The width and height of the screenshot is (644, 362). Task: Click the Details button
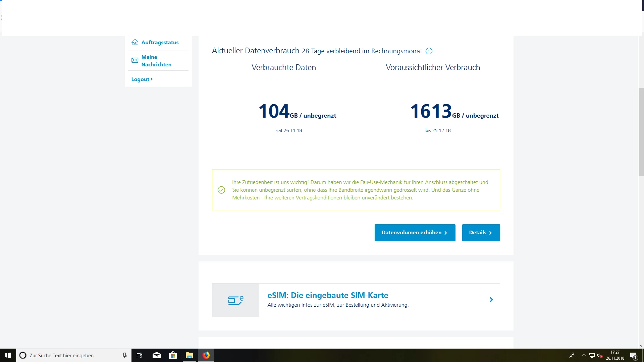481,233
